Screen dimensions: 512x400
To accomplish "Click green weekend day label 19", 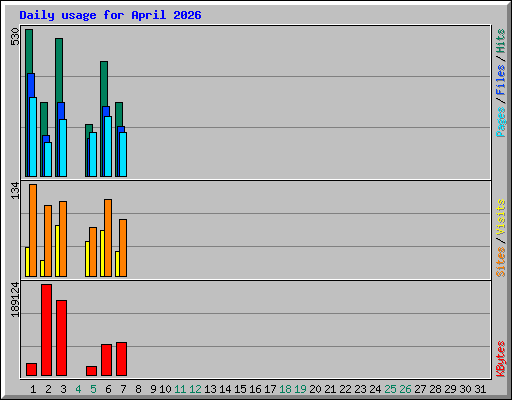I will click(x=300, y=389).
